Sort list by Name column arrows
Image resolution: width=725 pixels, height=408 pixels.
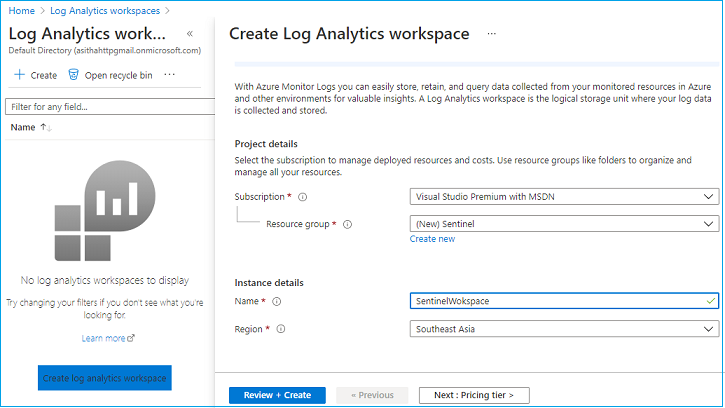pos(46,127)
